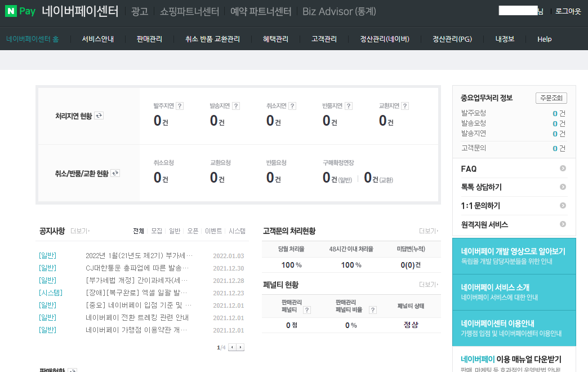Open notice CJ대한통운 총파업에 따른 발송
Viewport: 588px width, 372px height.
point(137,268)
